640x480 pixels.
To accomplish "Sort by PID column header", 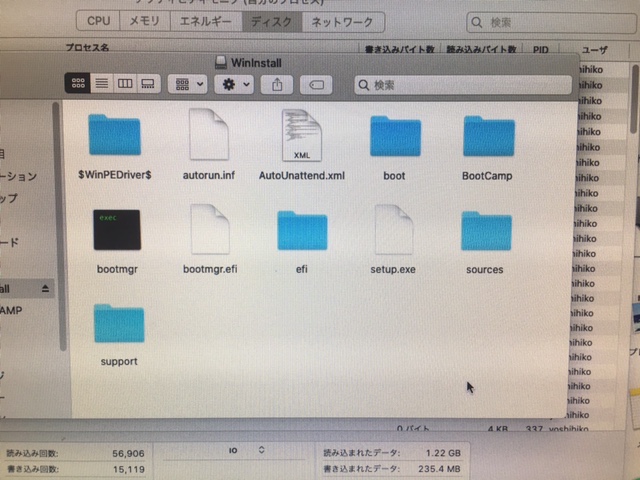I will pyautogui.click(x=540, y=50).
